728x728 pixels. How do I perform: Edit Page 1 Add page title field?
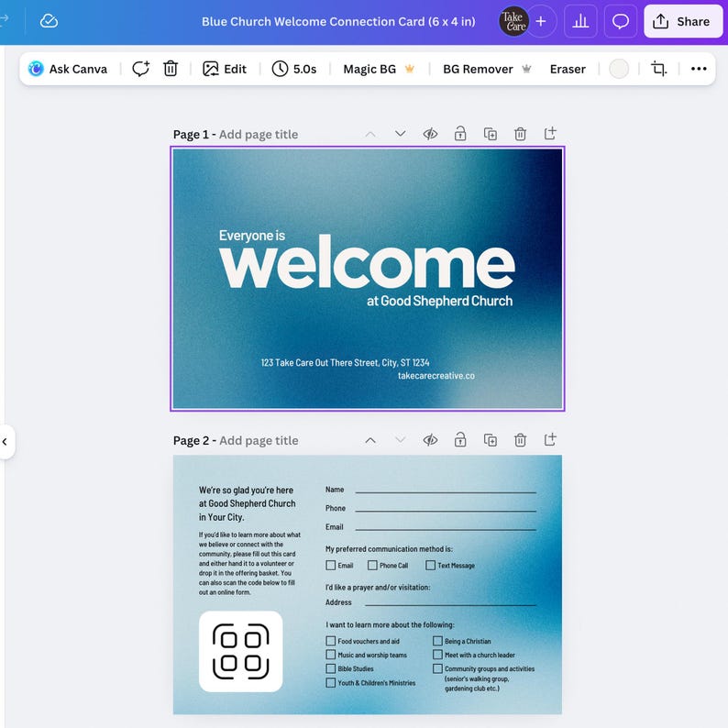coord(259,134)
